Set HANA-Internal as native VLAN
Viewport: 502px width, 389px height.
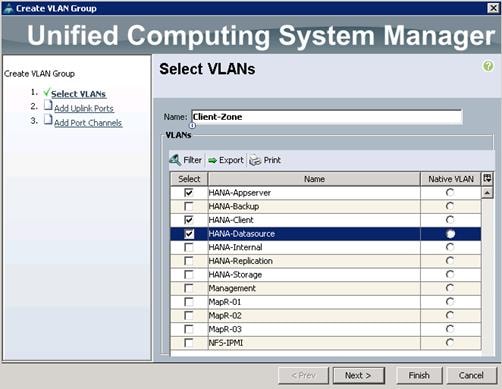450,247
